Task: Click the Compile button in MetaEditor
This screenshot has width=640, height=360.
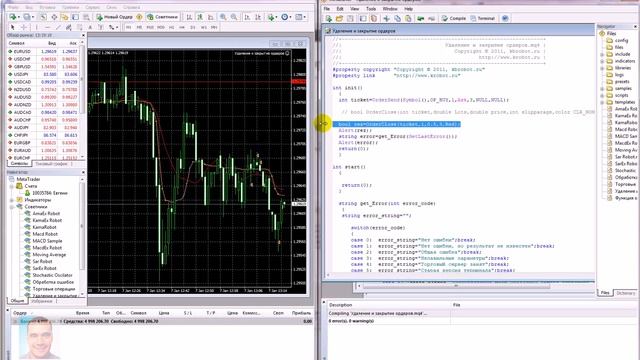Action: [x=454, y=18]
